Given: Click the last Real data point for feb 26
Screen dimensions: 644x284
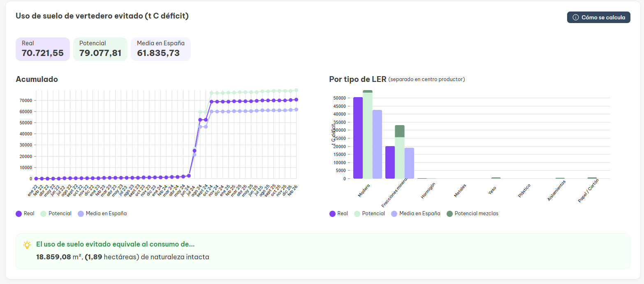Looking at the screenshot, I should tap(296, 100).
